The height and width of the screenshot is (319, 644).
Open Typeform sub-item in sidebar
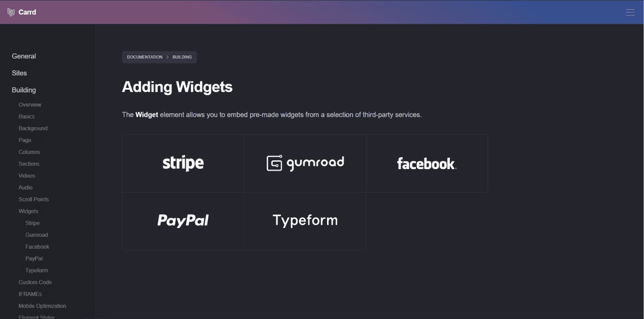(37, 271)
